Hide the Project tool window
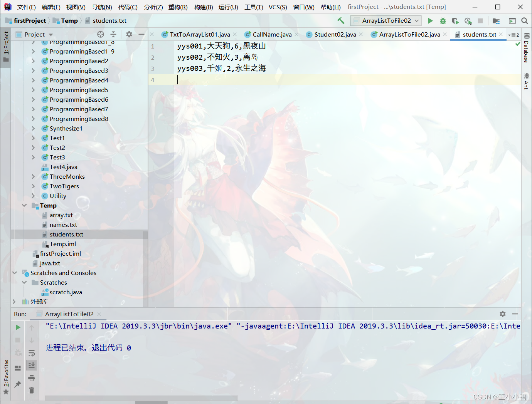 click(x=141, y=34)
